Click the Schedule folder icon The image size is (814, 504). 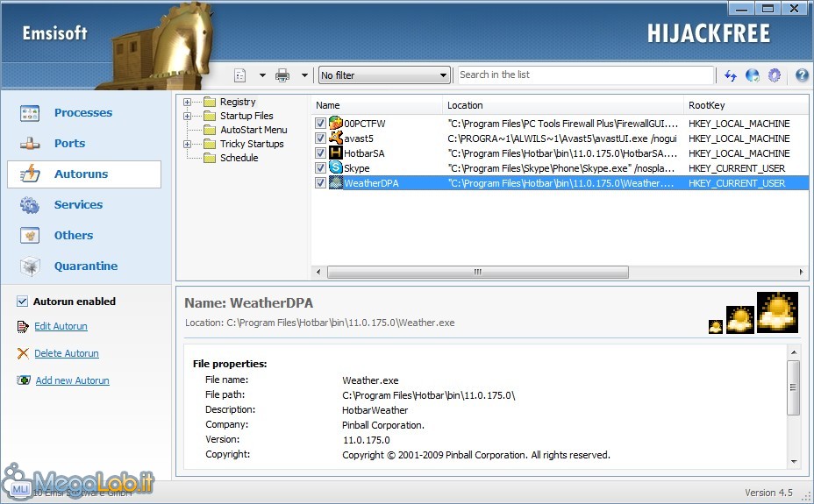[210, 158]
